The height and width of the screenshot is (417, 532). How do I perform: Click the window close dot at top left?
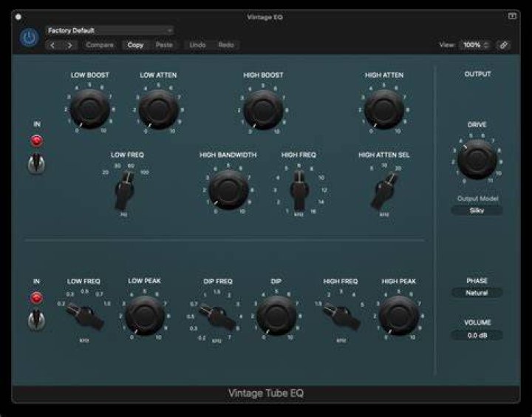[18, 17]
